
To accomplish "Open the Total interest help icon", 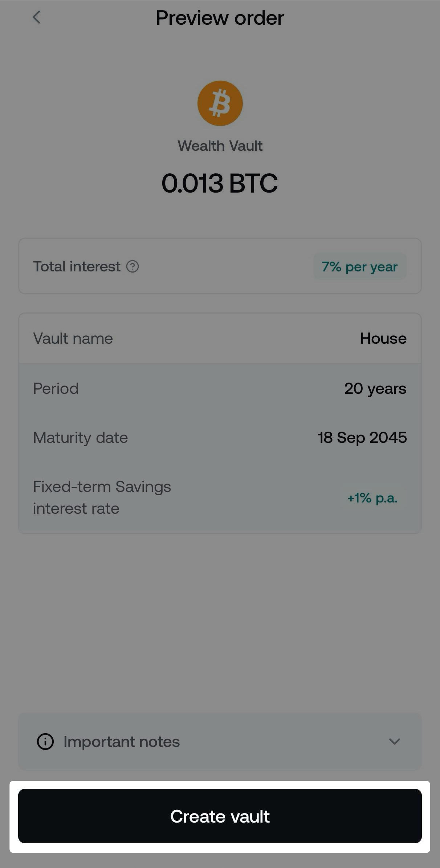I will 133,267.
